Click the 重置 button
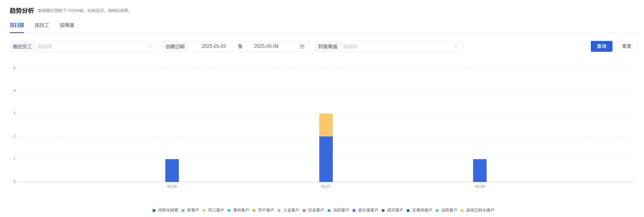This screenshot has width=644, height=217. point(626,46)
